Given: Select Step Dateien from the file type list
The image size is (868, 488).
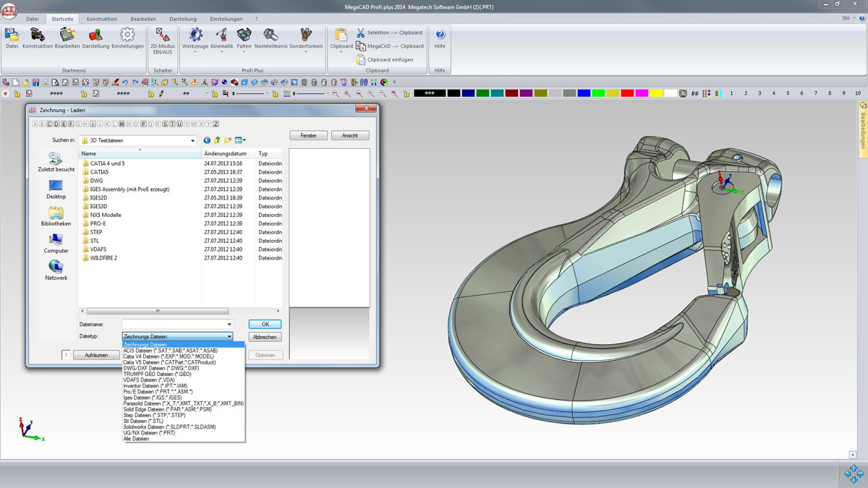Looking at the screenshot, I should point(154,415).
